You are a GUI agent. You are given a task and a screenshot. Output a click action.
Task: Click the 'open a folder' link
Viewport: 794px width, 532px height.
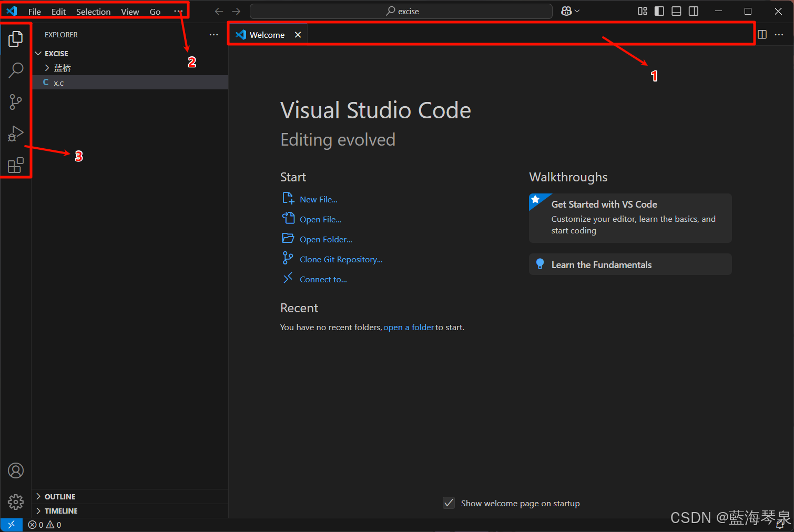tap(409, 327)
